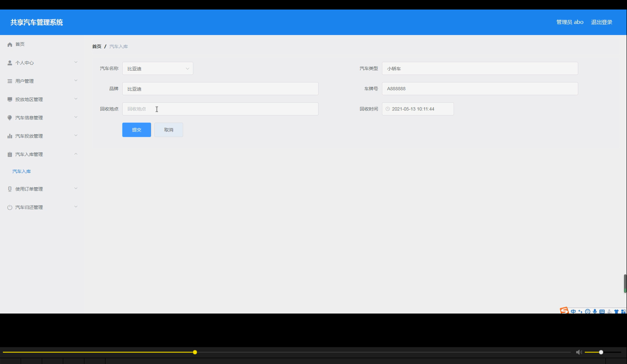Click the video progress slider handle
The image size is (627, 364).
(195, 352)
